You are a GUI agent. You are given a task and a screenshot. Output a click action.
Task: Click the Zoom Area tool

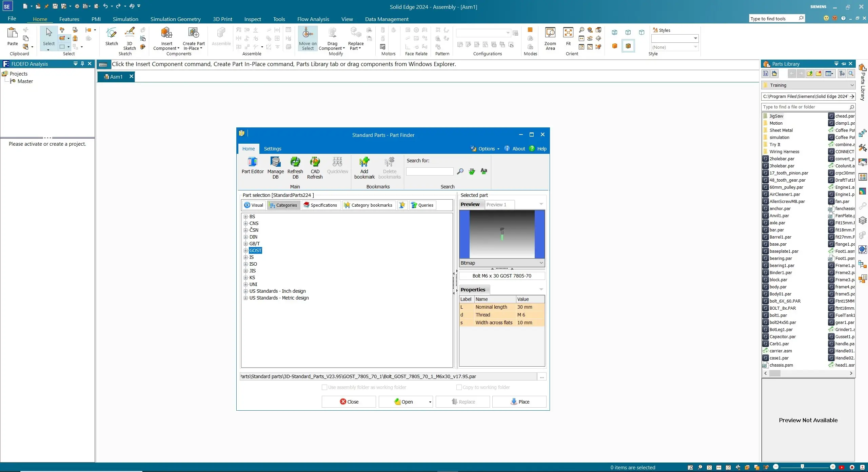coord(550,38)
